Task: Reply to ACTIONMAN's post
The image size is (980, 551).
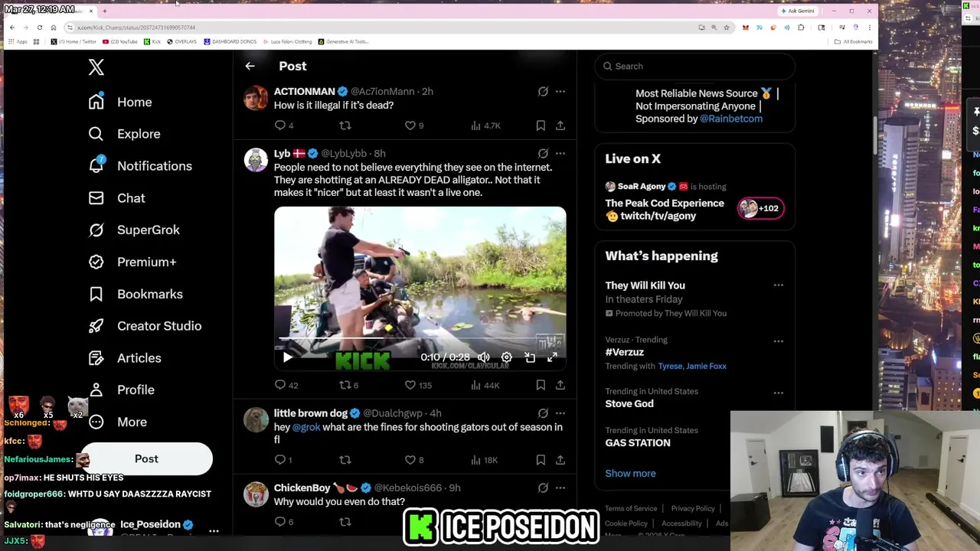Action: 280,126
